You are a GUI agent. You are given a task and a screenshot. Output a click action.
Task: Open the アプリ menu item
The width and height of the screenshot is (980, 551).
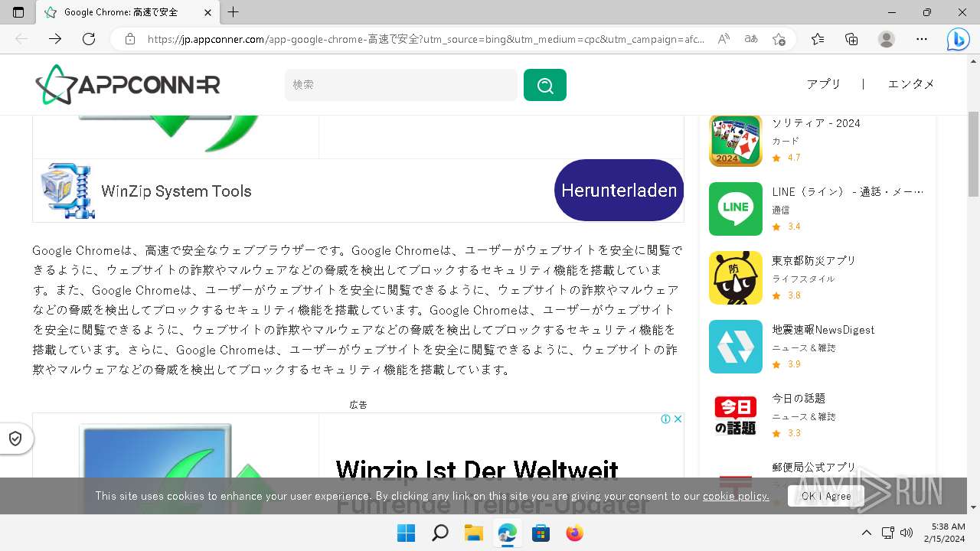[x=824, y=84]
